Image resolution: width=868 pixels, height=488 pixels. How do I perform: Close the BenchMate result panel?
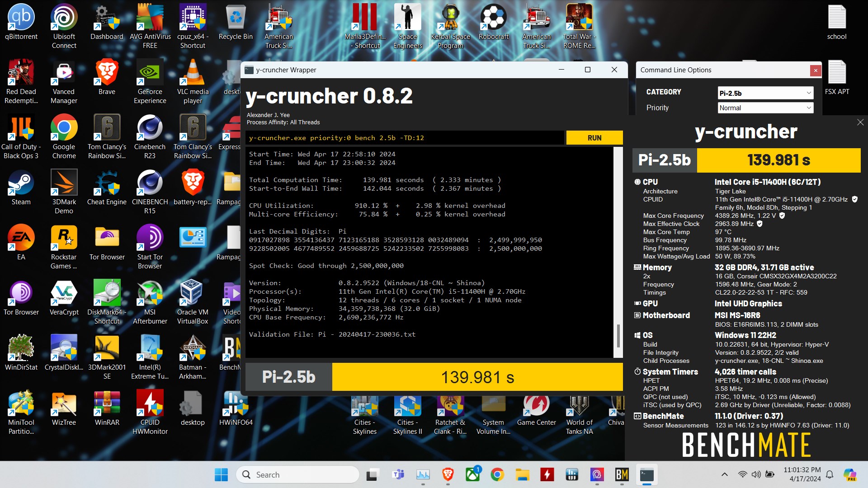point(860,122)
